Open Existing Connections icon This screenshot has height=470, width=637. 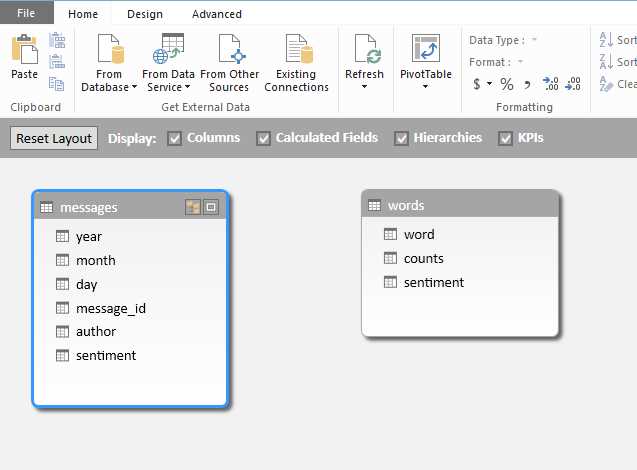pos(299,49)
